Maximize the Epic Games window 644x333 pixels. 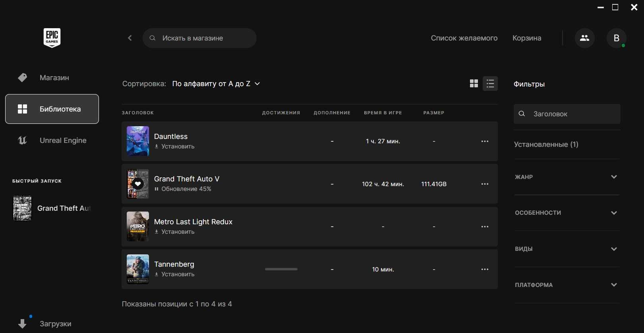click(x=615, y=8)
